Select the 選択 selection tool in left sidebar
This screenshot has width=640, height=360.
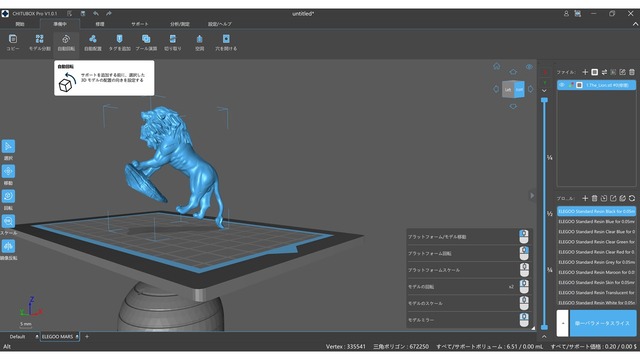[x=8, y=147]
